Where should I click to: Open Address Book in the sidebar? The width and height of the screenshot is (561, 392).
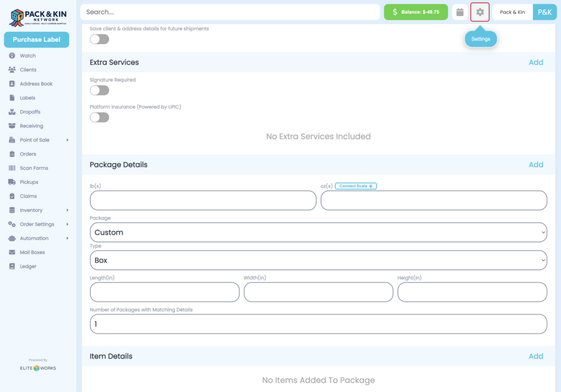tap(36, 84)
